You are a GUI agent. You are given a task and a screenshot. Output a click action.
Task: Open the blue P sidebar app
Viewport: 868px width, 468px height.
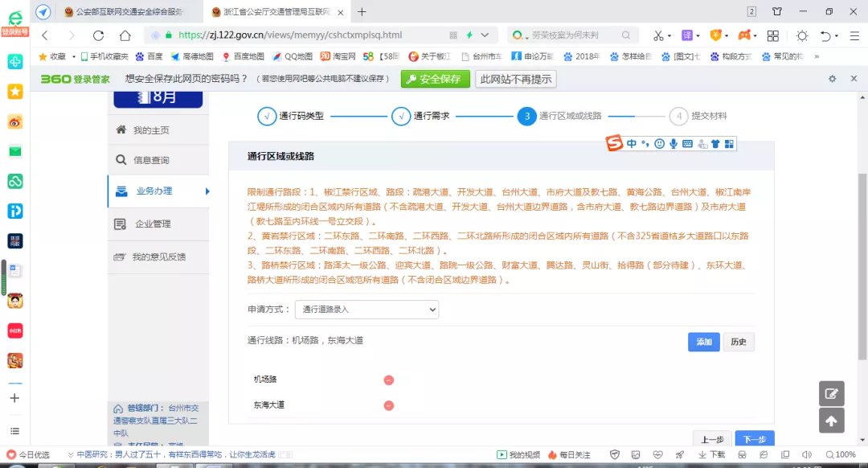15,211
